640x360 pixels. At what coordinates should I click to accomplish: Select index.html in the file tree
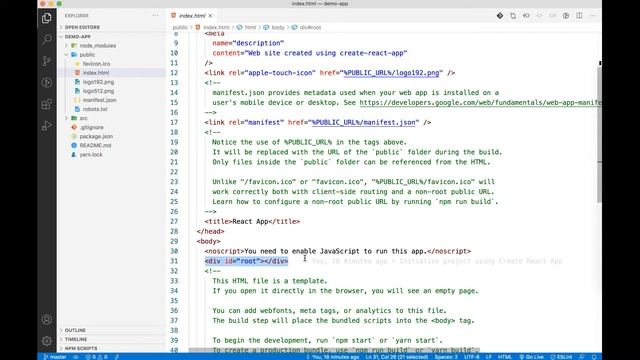[96, 73]
